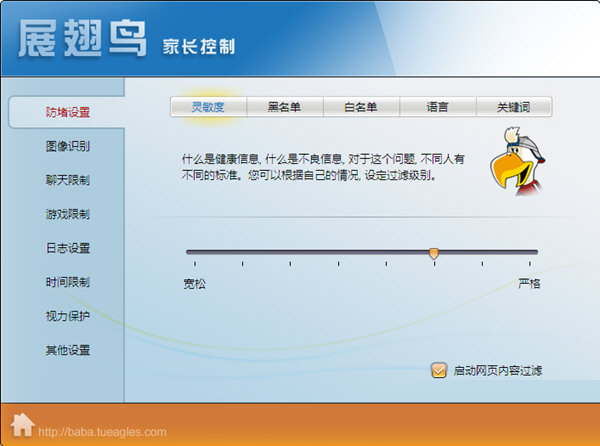The width and height of the screenshot is (600, 446).
Task: Open the 关键词 tab
Action: click(x=513, y=107)
